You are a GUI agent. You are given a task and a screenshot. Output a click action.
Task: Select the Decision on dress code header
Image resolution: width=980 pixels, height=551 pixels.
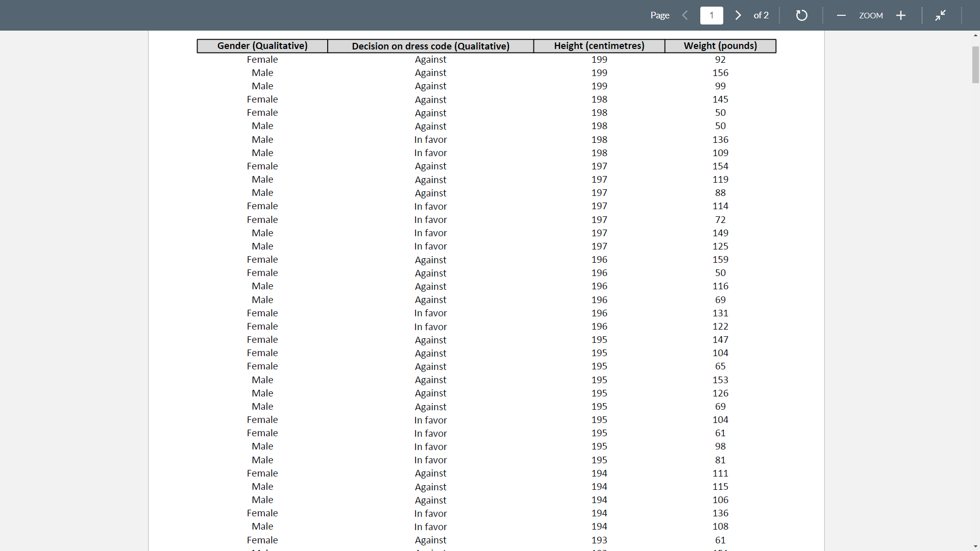tap(430, 46)
